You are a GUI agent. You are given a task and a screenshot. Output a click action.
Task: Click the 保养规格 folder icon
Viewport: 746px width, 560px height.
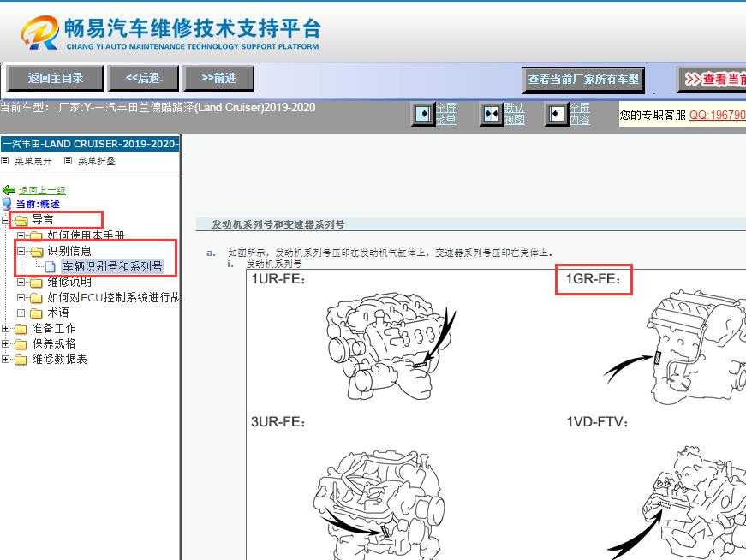coord(21,344)
